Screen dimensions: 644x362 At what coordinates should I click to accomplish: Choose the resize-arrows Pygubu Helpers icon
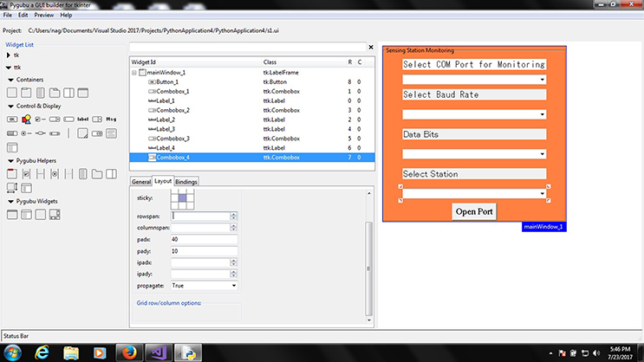[x=12, y=188]
